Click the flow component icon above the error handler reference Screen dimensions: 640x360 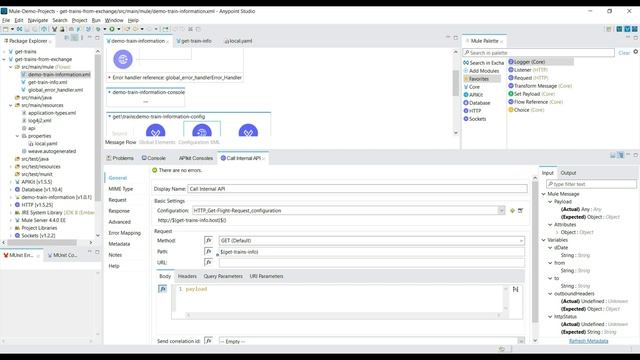click(123, 59)
